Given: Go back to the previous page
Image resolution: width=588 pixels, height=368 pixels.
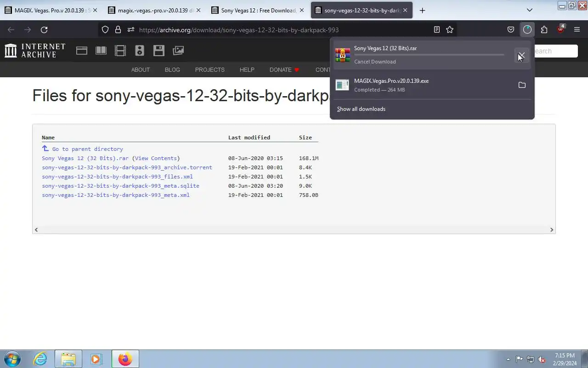Looking at the screenshot, I should 11,29.
